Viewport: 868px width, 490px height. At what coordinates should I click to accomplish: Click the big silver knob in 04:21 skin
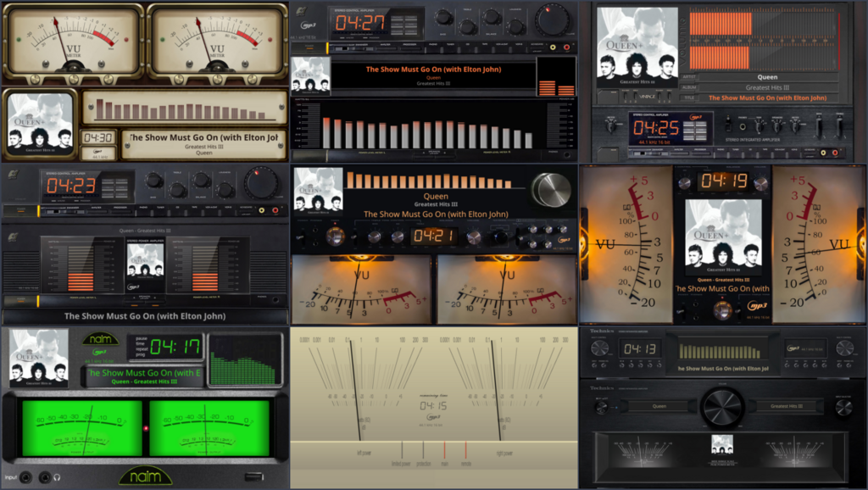coord(550,189)
